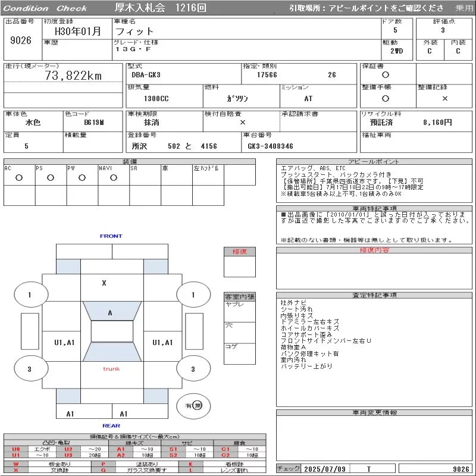Screen dimensions: 476x476
Task: Click the SR equipment cell
Action: click(145, 175)
